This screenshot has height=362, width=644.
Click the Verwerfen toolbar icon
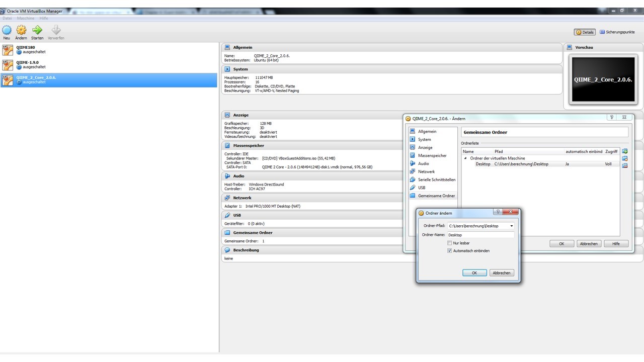click(x=56, y=30)
